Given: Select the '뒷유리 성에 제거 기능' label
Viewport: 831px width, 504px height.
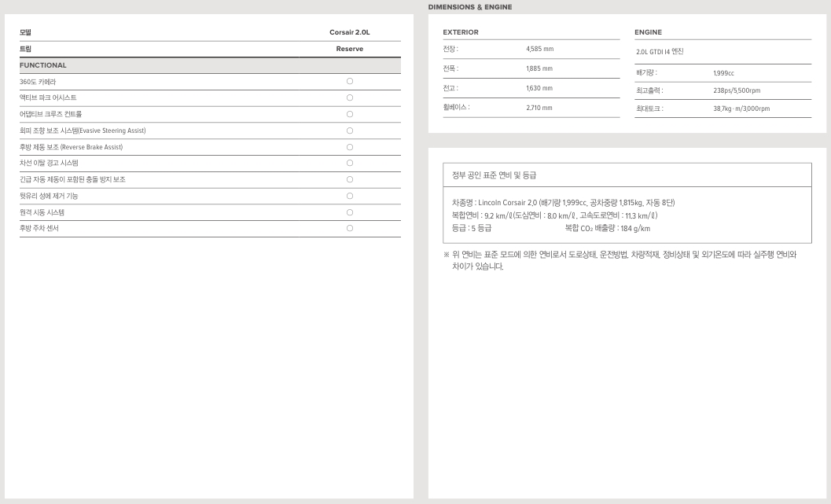Looking at the screenshot, I should [x=49, y=196].
